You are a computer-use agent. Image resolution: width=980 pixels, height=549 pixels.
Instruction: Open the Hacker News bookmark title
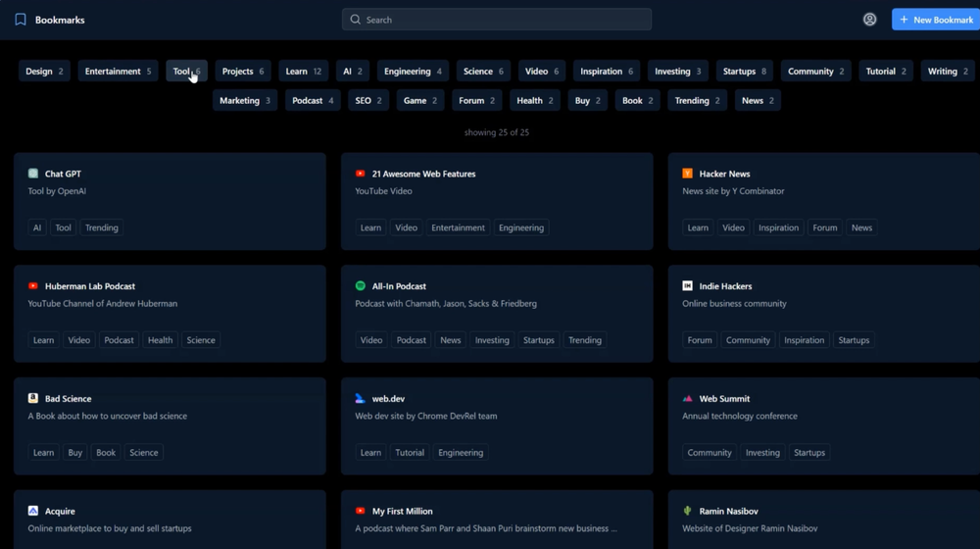(x=724, y=174)
